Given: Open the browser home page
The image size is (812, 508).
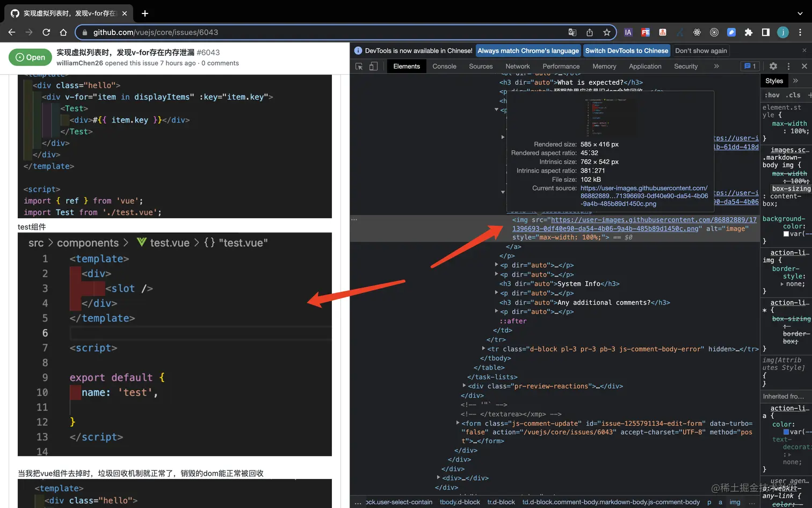Looking at the screenshot, I should pyautogui.click(x=63, y=32).
